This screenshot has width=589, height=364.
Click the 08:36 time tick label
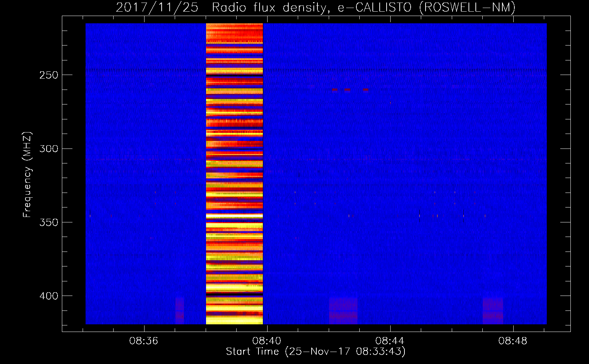[x=144, y=341]
